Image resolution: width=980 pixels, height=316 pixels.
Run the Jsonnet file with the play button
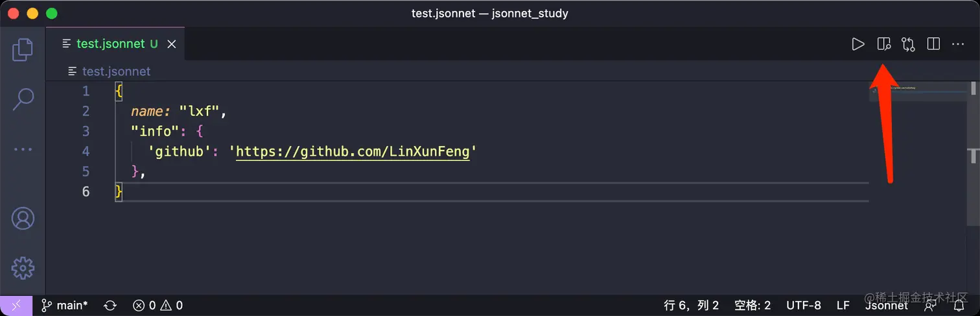[858, 44]
